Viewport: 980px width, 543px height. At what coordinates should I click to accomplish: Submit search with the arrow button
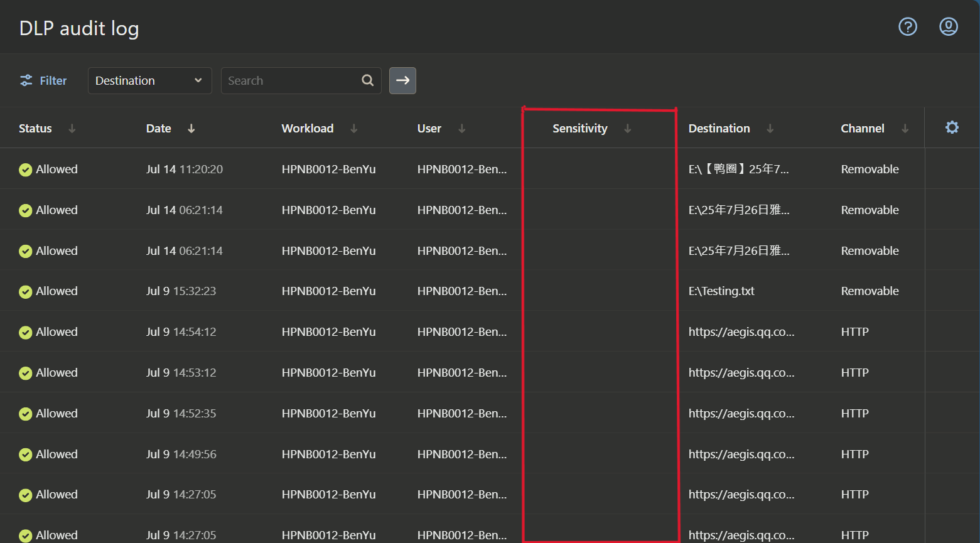(x=402, y=80)
